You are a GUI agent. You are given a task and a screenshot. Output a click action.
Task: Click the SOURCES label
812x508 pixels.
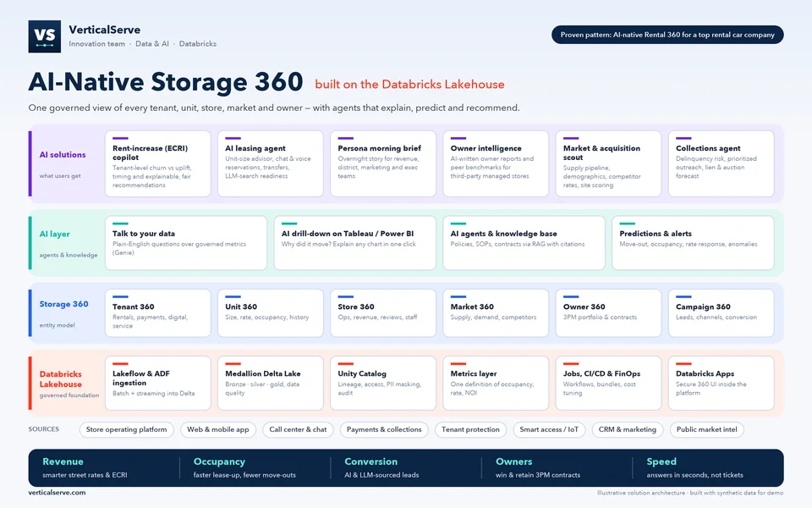[x=43, y=429]
